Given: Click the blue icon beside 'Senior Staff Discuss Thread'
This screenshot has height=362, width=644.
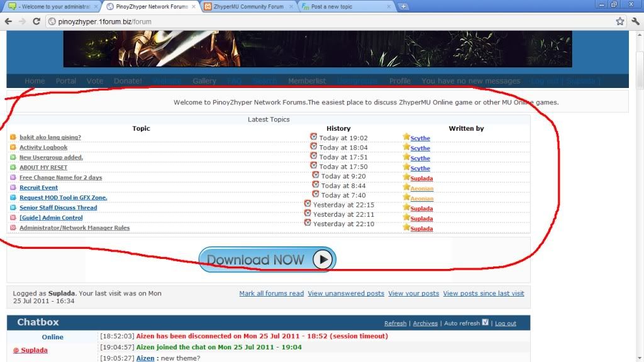Looking at the screenshot, I should tap(13, 207).
